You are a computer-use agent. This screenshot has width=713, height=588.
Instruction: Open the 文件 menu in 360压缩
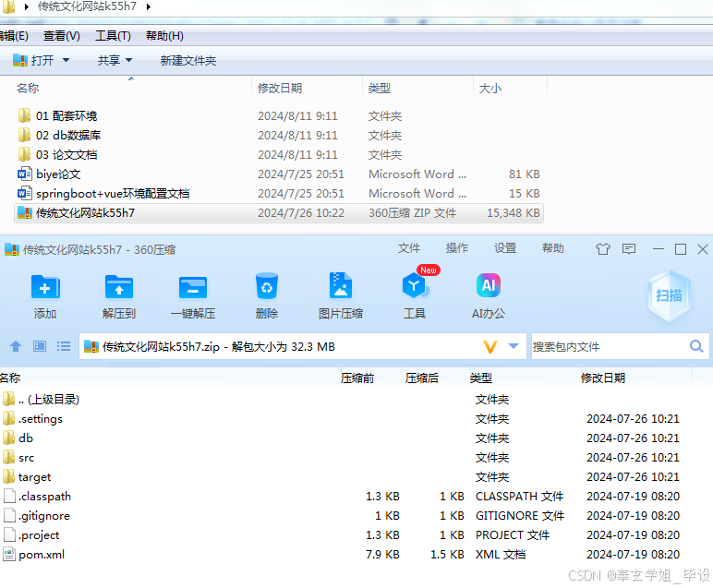(409, 248)
